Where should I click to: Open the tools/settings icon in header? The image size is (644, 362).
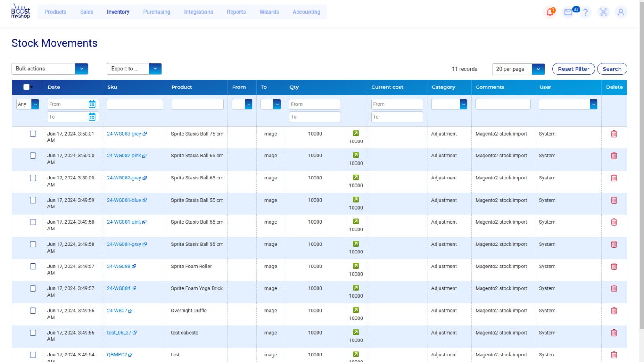(x=603, y=12)
